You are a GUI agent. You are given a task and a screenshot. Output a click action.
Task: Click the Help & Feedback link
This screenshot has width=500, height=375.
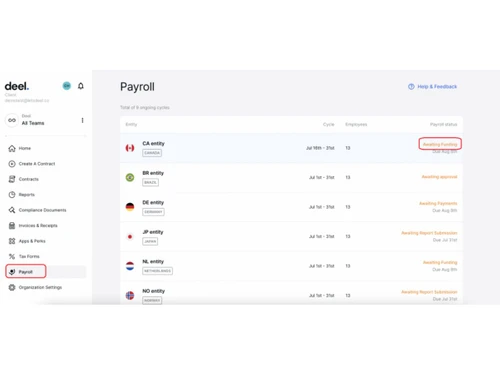pyautogui.click(x=437, y=87)
